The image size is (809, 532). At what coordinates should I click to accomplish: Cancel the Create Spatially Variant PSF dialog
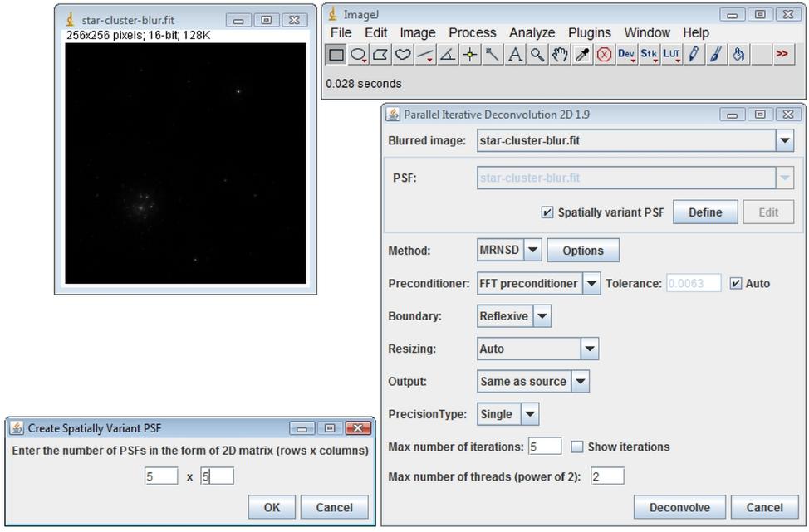[x=335, y=507]
